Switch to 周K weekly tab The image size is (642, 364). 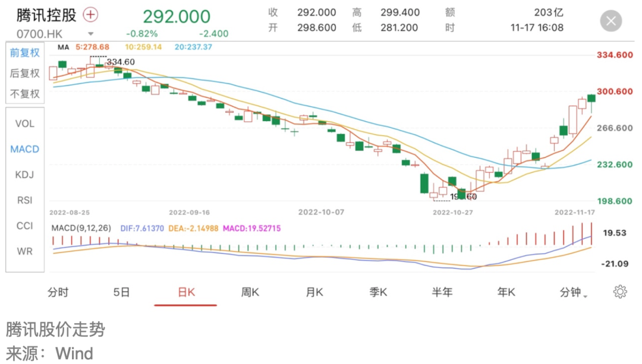(250, 292)
